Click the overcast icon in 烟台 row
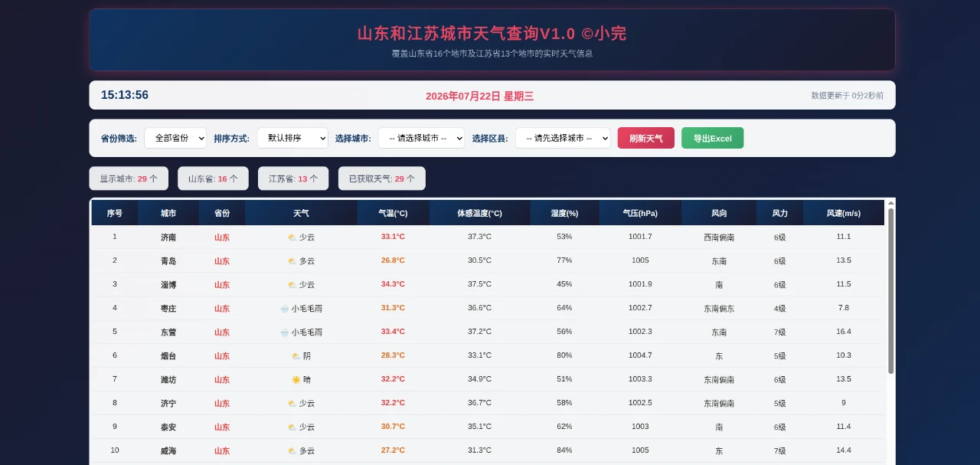980x465 pixels. pos(296,356)
